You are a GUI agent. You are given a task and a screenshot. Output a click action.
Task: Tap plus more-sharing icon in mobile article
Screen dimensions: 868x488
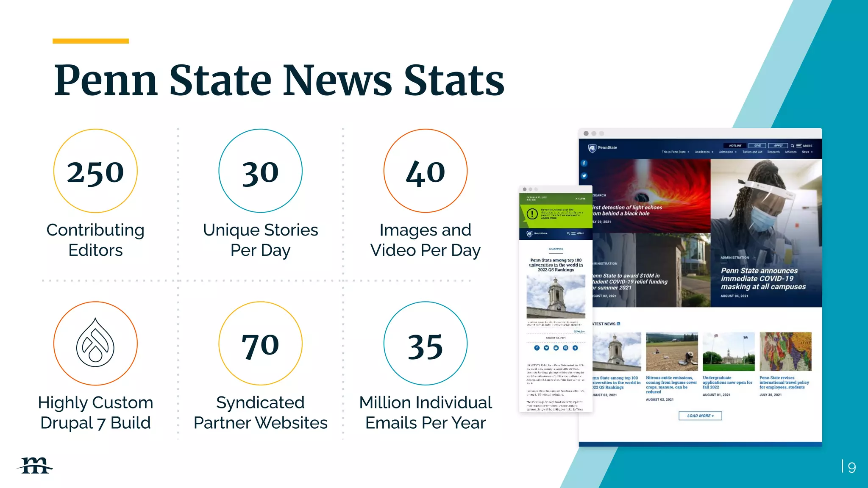[575, 348]
